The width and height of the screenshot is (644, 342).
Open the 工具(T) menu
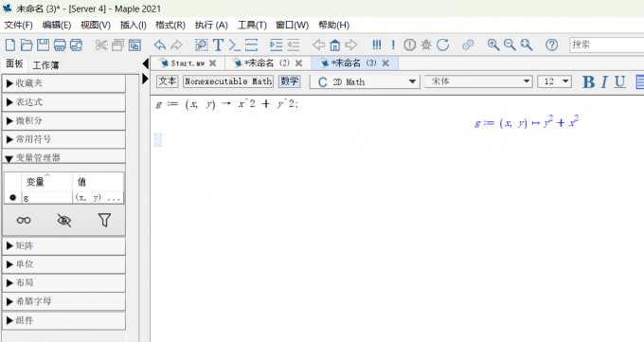click(252, 25)
